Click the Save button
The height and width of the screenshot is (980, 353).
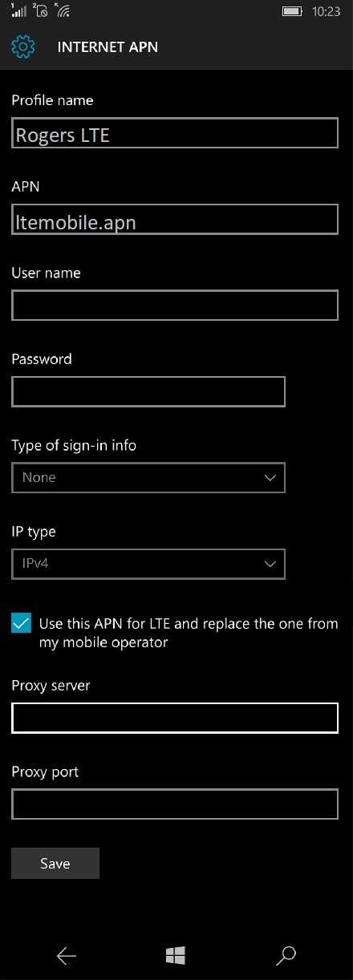tap(55, 863)
